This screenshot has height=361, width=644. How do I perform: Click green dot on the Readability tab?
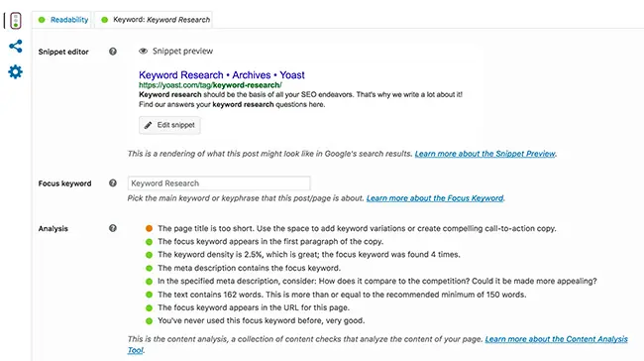click(42, 20)
